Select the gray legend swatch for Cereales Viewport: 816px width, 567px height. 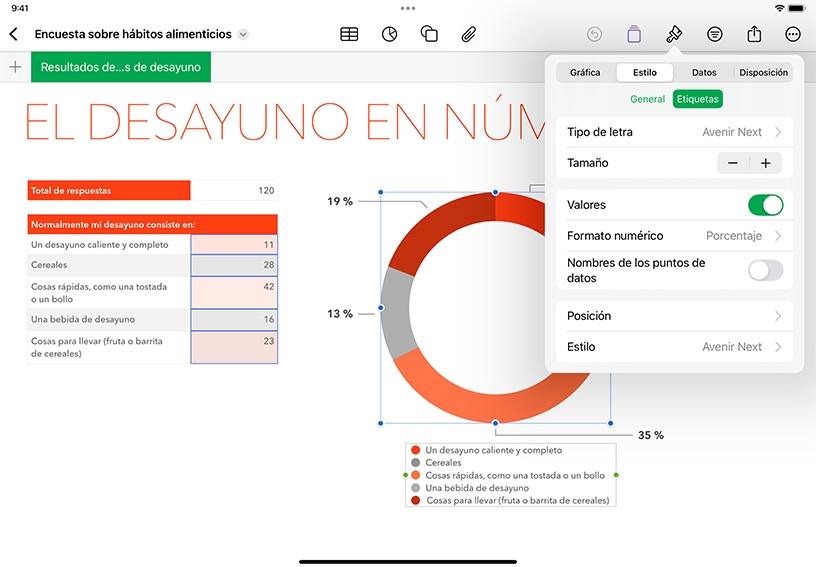pos(415,462)
